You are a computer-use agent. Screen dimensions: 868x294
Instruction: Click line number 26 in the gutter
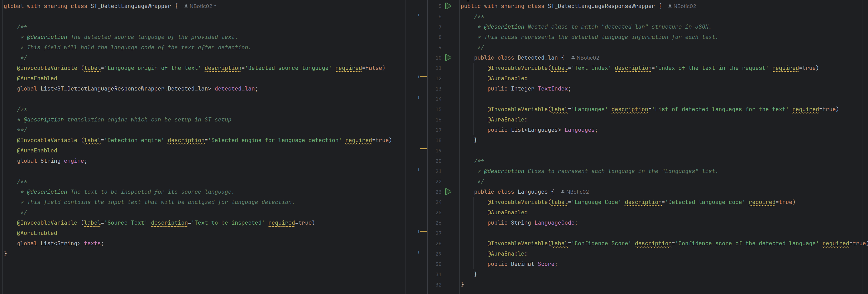point(438,223)
